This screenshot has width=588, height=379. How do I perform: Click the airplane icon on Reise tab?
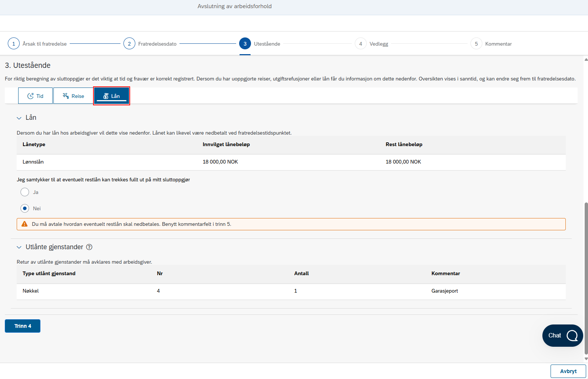pos(66,96)
